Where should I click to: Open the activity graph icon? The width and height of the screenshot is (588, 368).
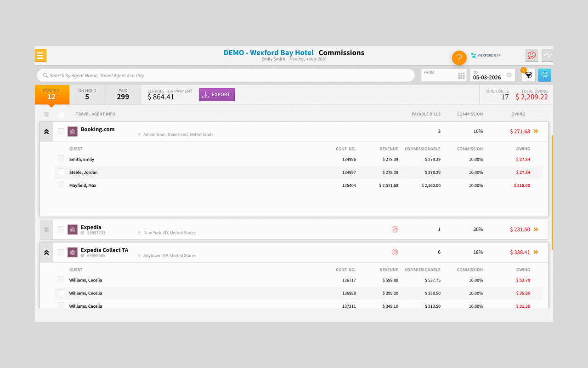coord(547,55)
